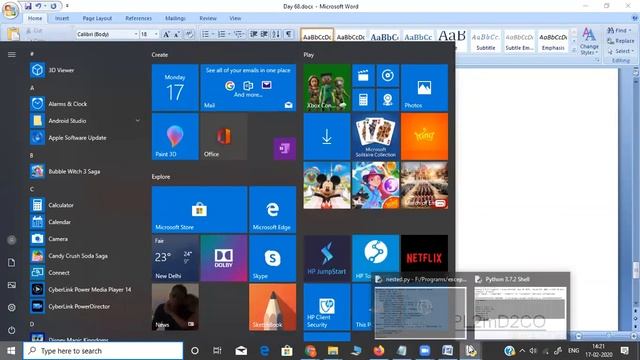The width and height of the screenshot is (640, 360).
Task: Open the Microsoft Store tile
Action: coord(200,209)
